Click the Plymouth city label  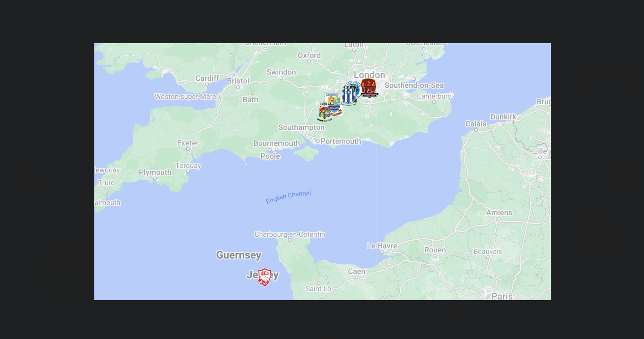(155, 172)
